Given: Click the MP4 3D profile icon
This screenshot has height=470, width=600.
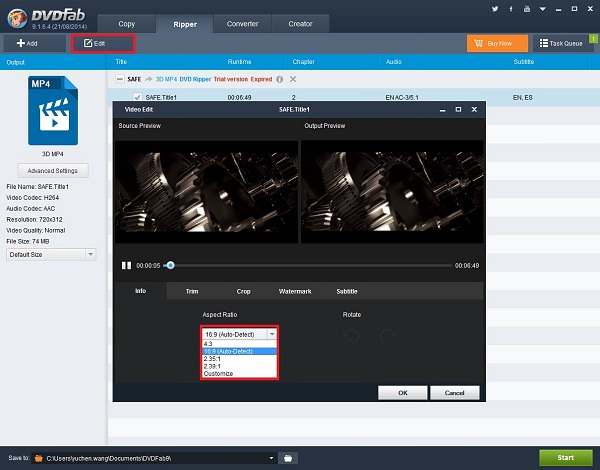Looking at the screenshot, I should coord(53,111).
